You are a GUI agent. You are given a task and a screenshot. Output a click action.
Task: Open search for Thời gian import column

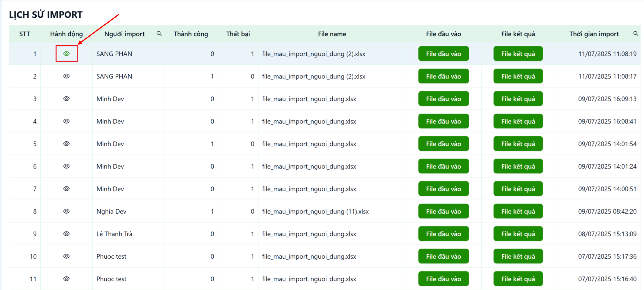pos(636,34)
